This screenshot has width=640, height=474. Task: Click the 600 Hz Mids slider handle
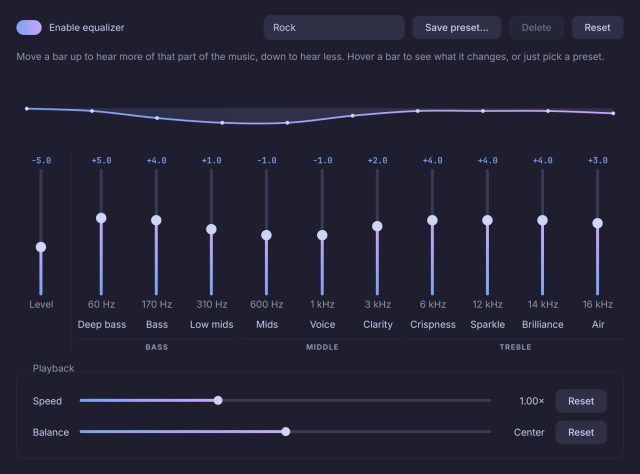click(267, 235)
